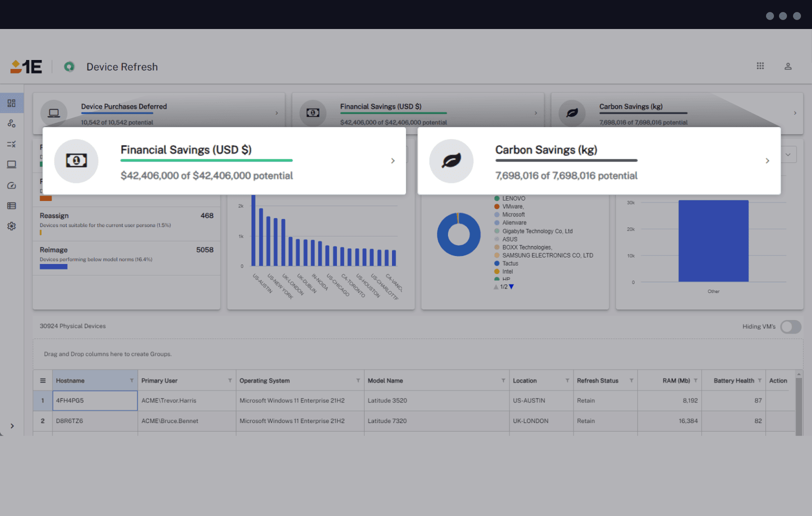This screenshot has height=516, width=812.
Task: Toggle the Hiding VM's switch
Action: coord(790,326)
